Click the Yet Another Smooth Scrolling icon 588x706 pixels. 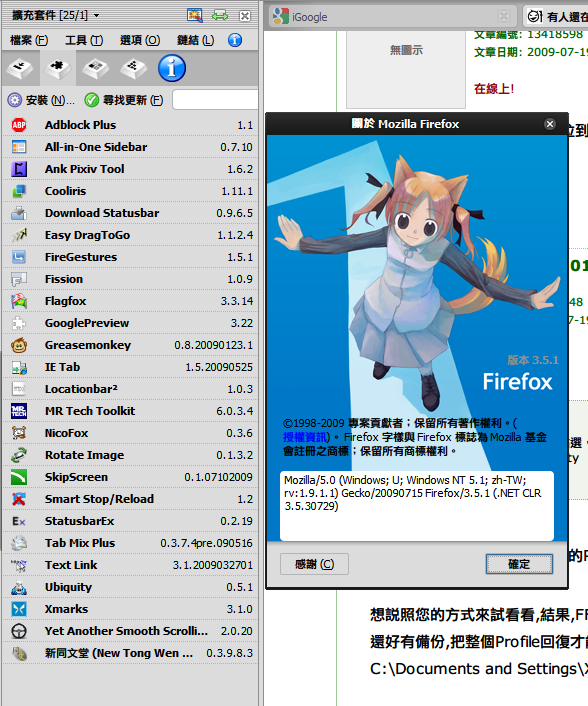pyautogui.click(x=19, y=631)
